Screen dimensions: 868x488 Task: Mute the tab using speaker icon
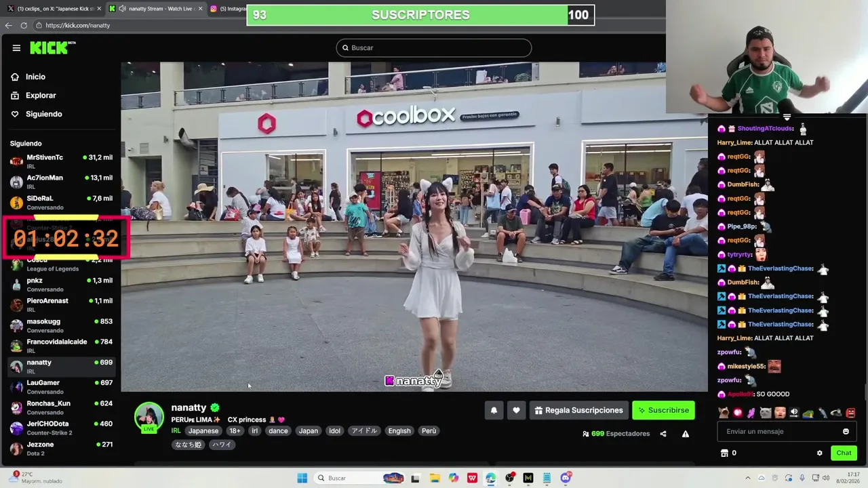[x=121, y=9]
